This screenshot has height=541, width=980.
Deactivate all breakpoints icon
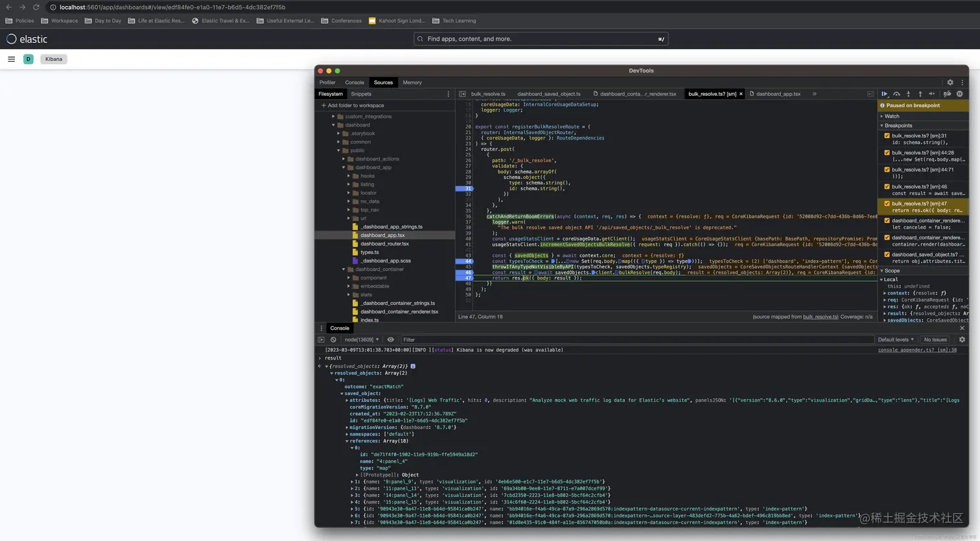point(947,94)
